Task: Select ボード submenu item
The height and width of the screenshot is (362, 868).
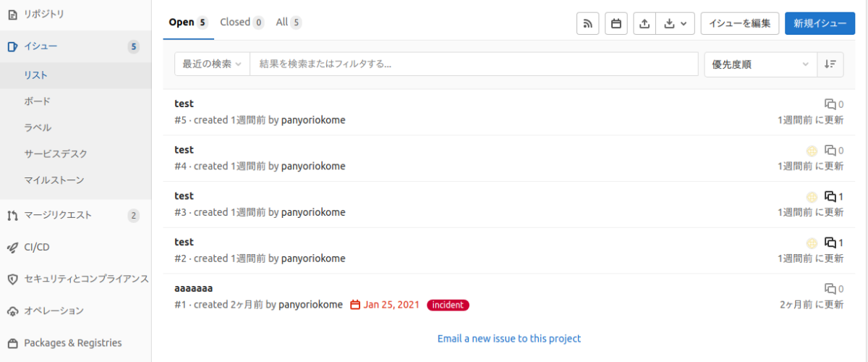Action: [x=76, y=101]
